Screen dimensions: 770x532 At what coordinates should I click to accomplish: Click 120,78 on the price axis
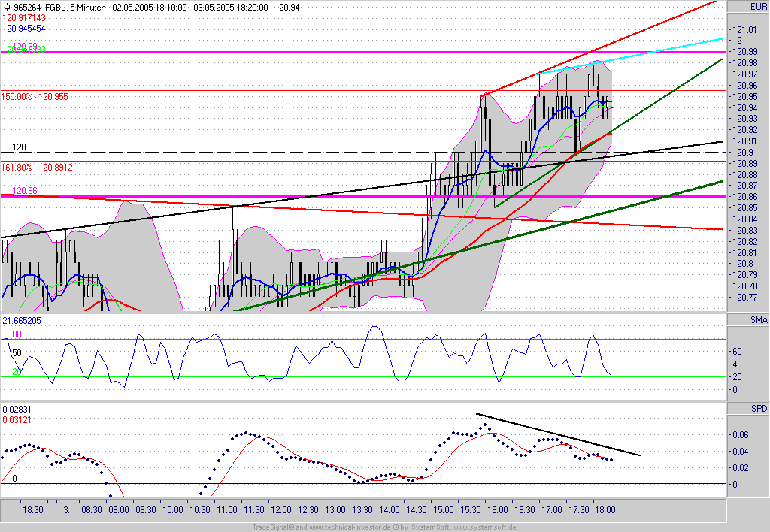(745, 286)
